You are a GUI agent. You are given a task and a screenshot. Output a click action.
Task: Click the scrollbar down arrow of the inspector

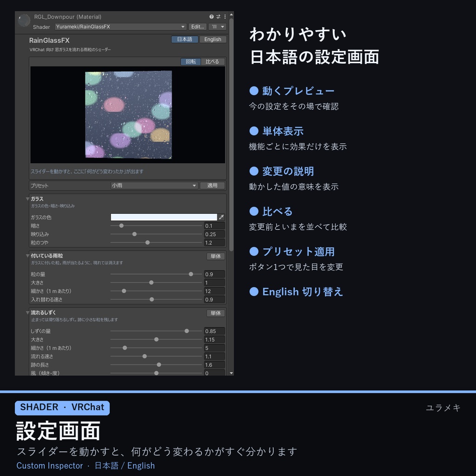point(231,373)
